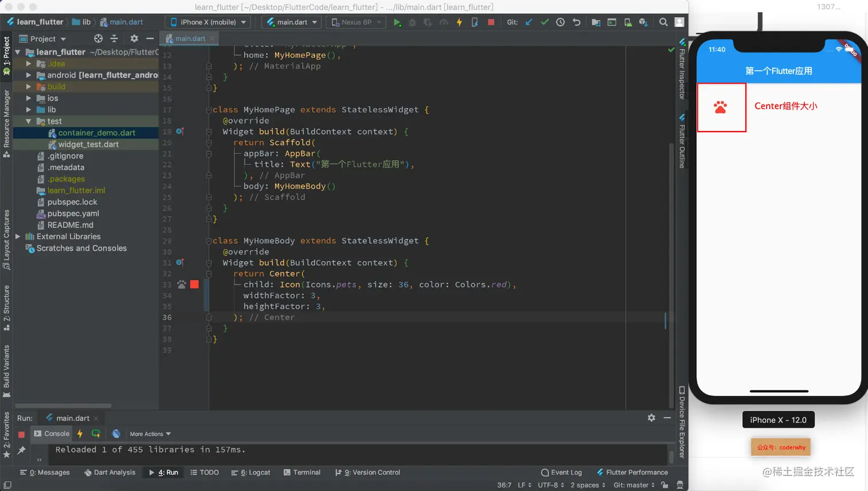868x491 pixels.
Task: Change the UTF-8 file encoding in status bar
Action: click(551, 485)
